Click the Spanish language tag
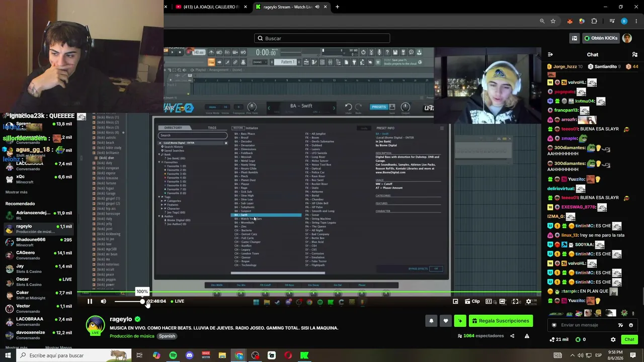This screenshot has height=362, width=644. click(167, 336)
